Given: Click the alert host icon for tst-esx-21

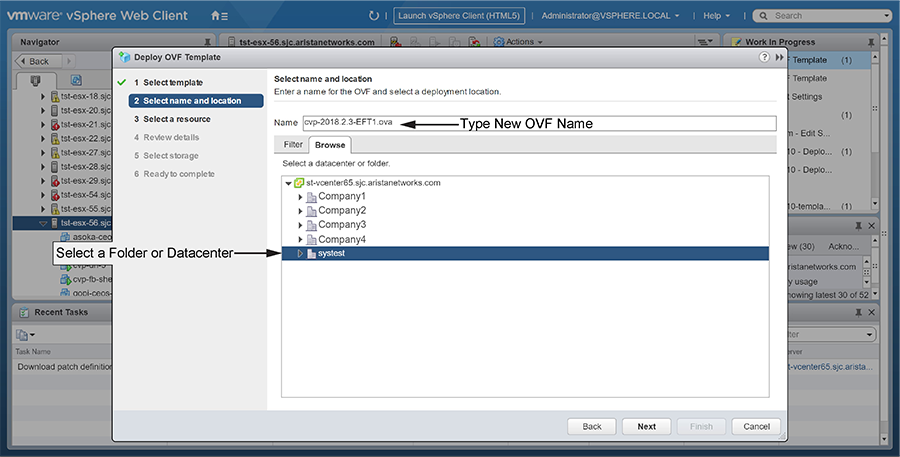Looking at the screenshot, I should tap(55, 125).
